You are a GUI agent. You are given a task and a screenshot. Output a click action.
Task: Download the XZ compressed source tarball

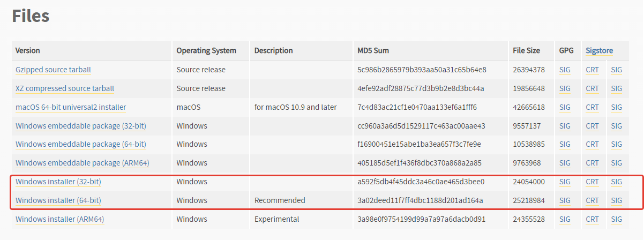65,88
